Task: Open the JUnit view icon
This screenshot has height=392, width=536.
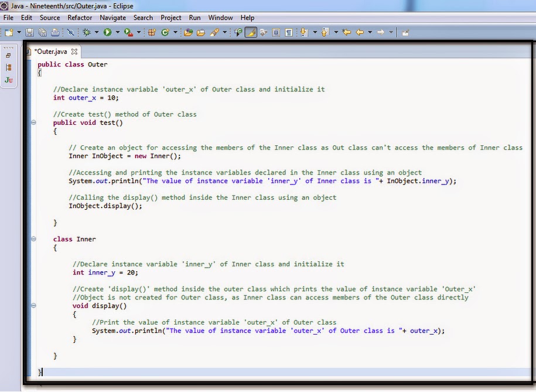Action: click(9, 80)
